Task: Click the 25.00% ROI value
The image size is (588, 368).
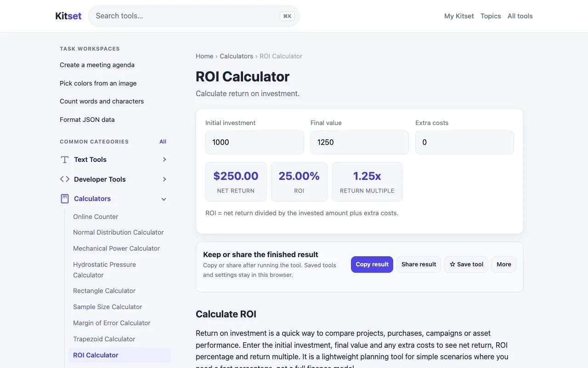Action: click(299, 176)
